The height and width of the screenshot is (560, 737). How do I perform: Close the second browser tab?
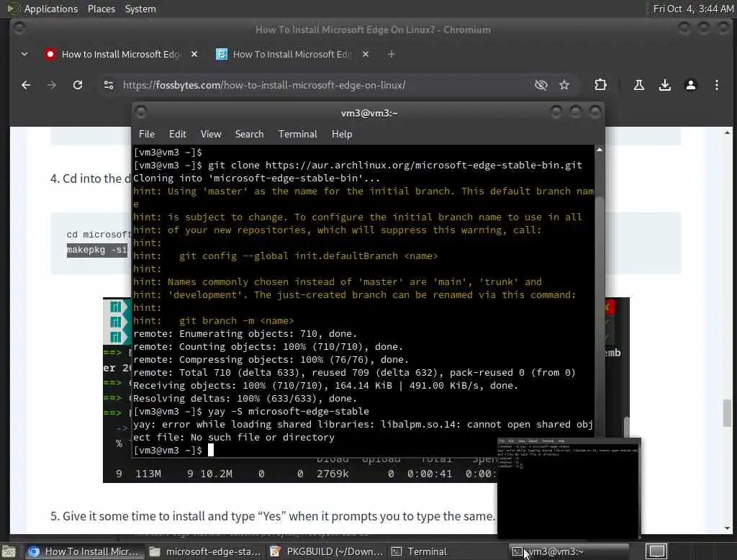[365, 55]
